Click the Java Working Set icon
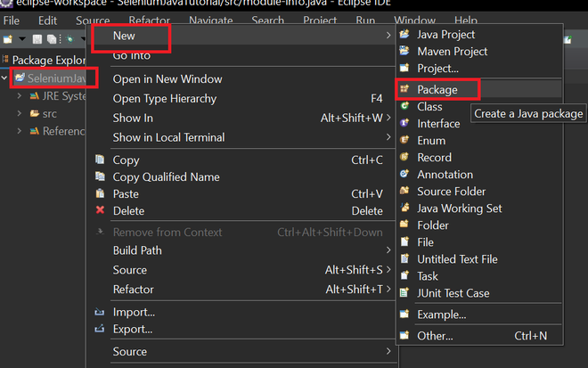 (x=404, y=208)
